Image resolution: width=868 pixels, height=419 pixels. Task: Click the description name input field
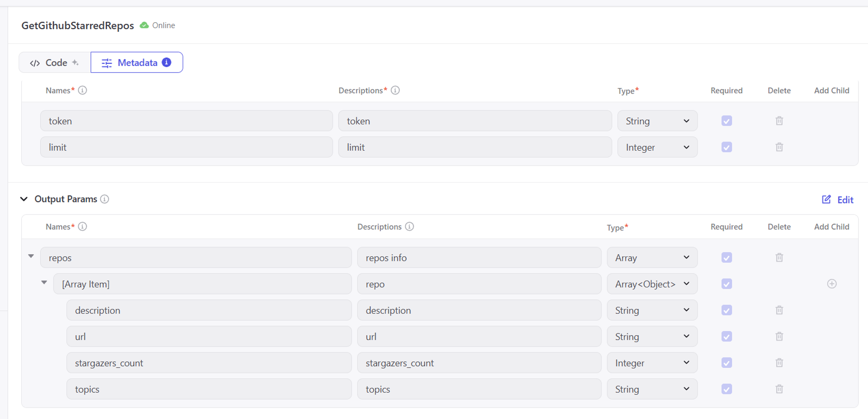tap(209, 310)
